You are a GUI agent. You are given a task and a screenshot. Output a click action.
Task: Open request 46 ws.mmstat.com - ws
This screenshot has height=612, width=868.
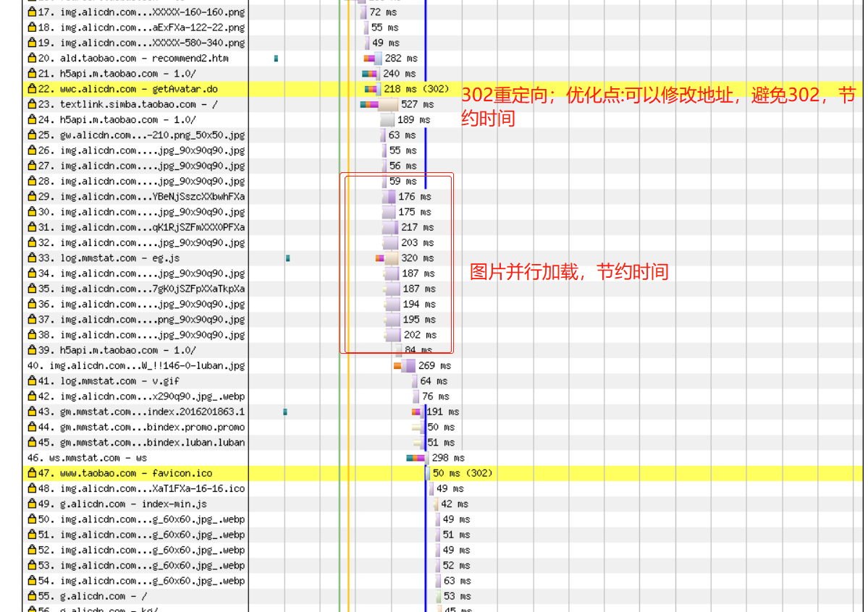pos(87,458)
